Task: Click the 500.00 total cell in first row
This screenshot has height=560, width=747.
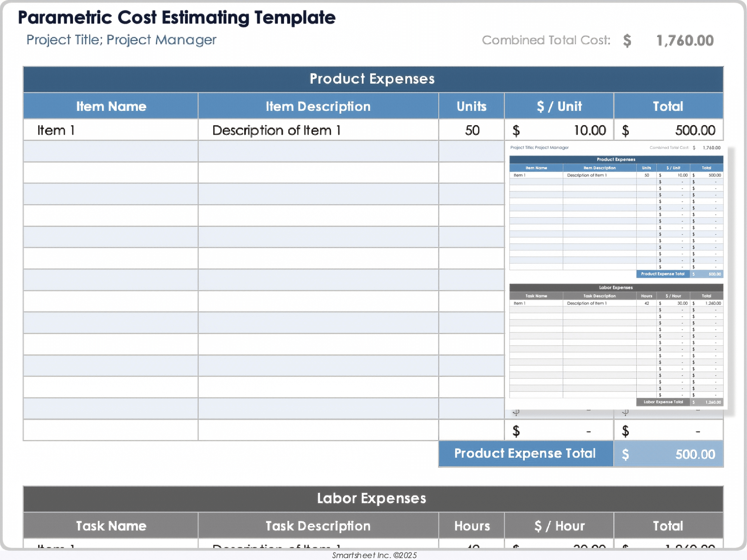Action: point(668,130)
